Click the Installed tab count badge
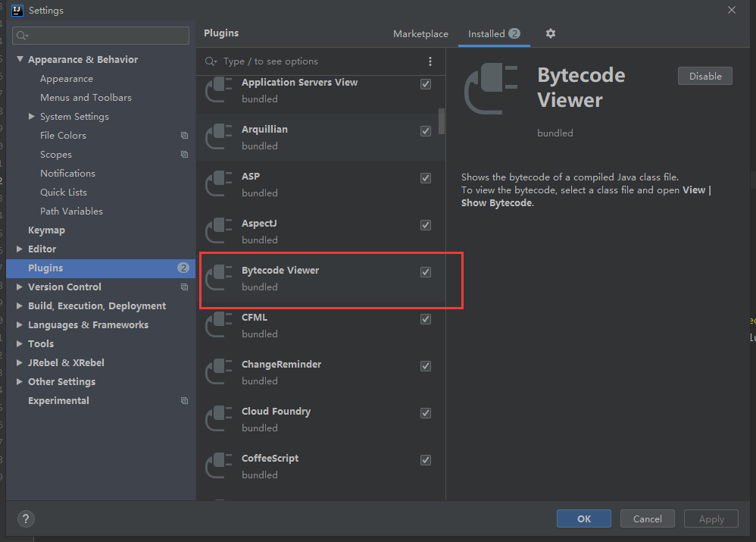The image size is (756, 542). (514, 33)
